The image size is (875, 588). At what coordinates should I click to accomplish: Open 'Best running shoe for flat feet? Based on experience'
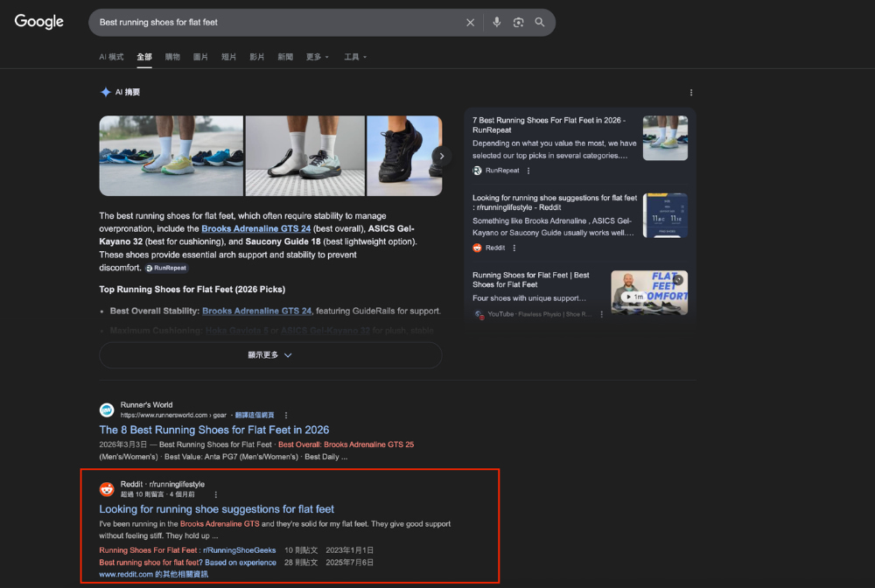tap(187, 563)
